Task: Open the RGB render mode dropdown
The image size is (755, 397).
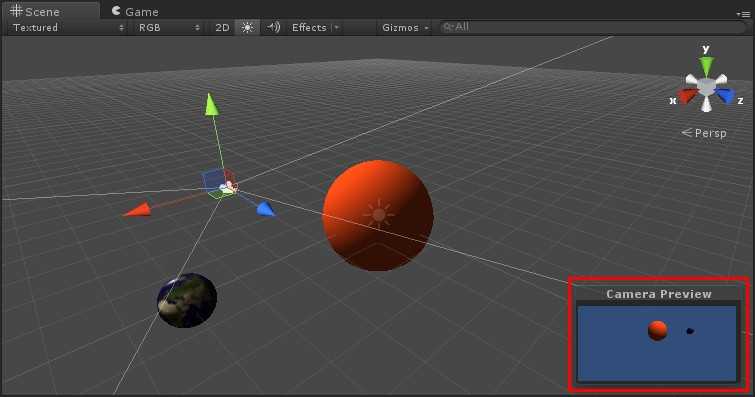Action: click(169, 27)
